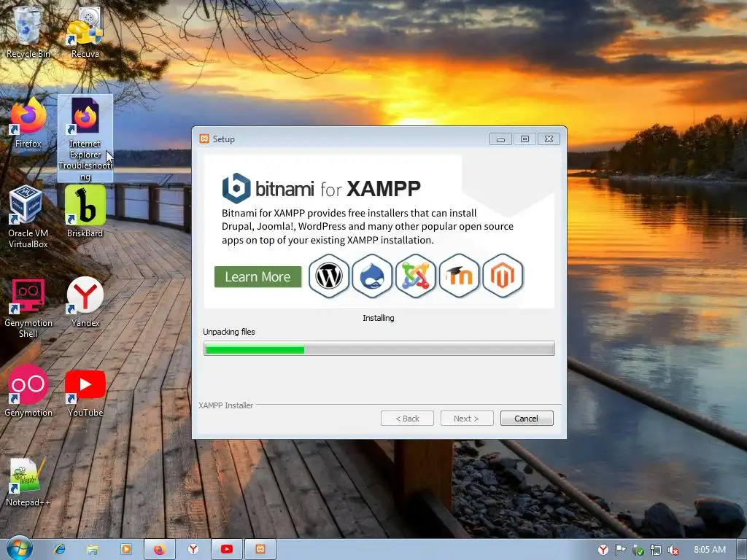This screenshot has height=560, width=747.
Task: Select the Genymotion desktop icon
Action: [28, 392]
